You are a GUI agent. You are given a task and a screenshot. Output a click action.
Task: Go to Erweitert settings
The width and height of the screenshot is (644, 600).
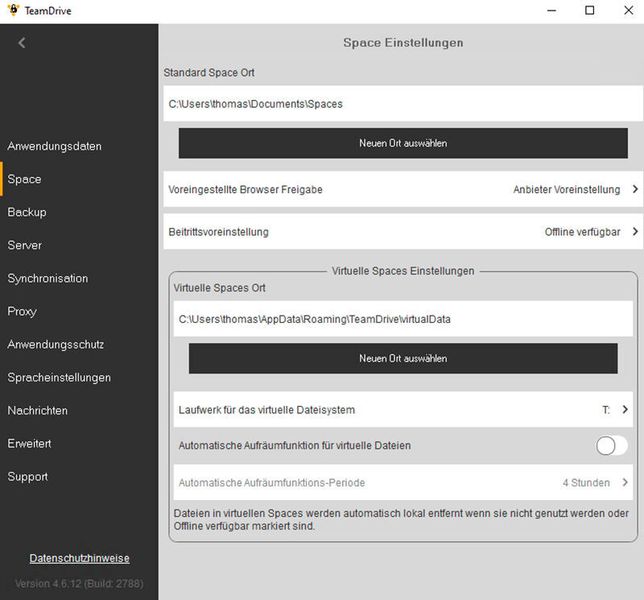29,444
